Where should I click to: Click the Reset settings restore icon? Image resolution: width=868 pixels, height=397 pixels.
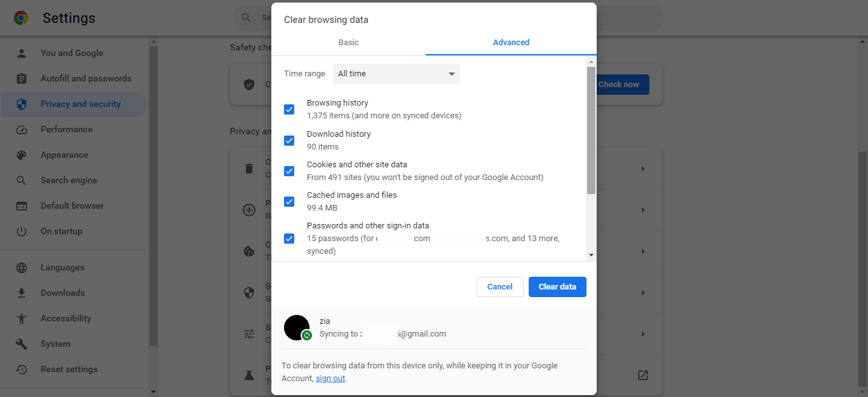22,370
